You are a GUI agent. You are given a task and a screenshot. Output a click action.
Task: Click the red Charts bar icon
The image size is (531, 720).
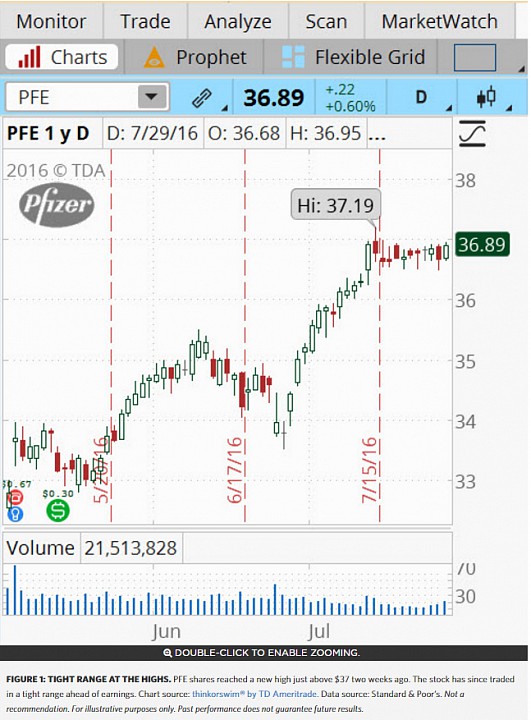pyautogui.click(x=30, y=57)
